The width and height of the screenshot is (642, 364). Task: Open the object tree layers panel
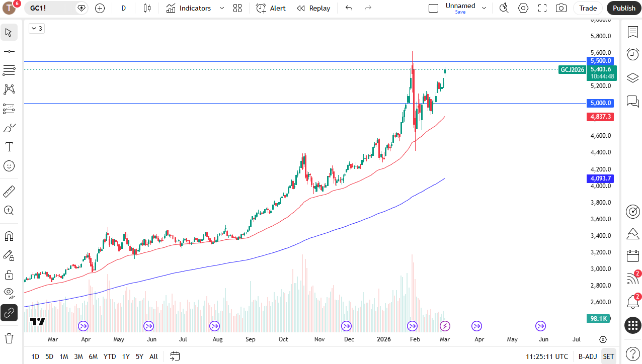click(x=632, y=77)
